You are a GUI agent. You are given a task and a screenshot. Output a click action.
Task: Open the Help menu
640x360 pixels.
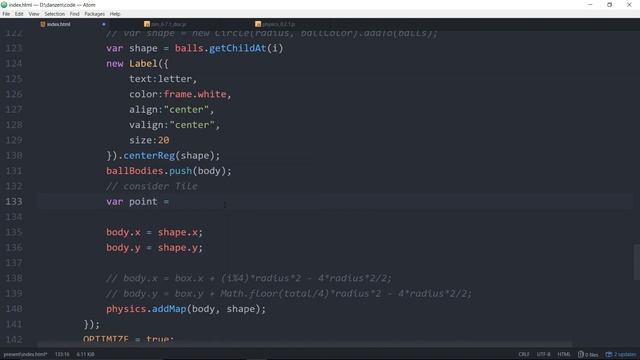tap(115, 14)
